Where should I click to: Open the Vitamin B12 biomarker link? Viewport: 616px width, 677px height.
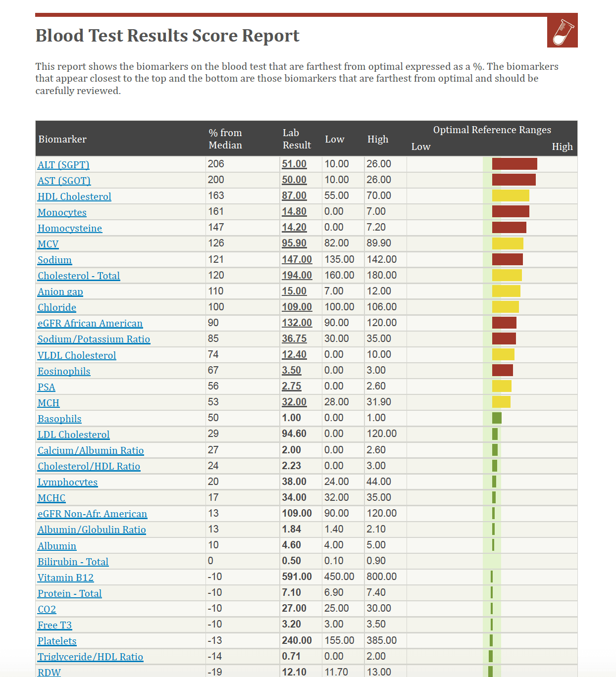[x=65, y=578]
